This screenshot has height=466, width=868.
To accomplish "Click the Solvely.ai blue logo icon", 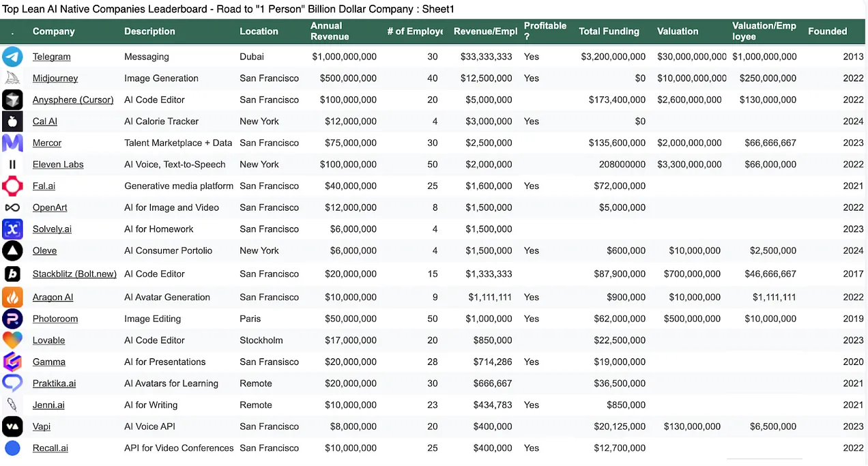I will point(12,229).
